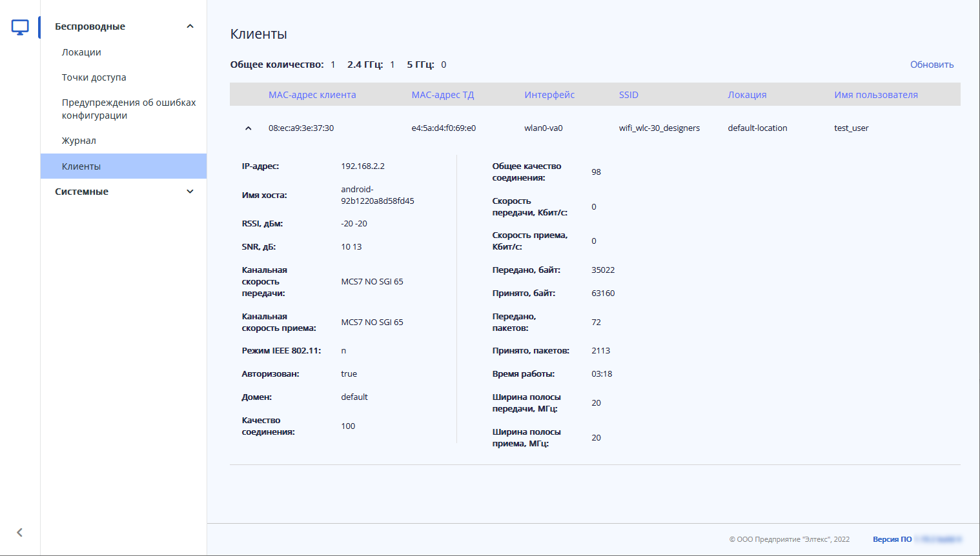This screenshot has height=556, width=980.
Task: Sort by Интерфейс column header
Action: (549, 95)
